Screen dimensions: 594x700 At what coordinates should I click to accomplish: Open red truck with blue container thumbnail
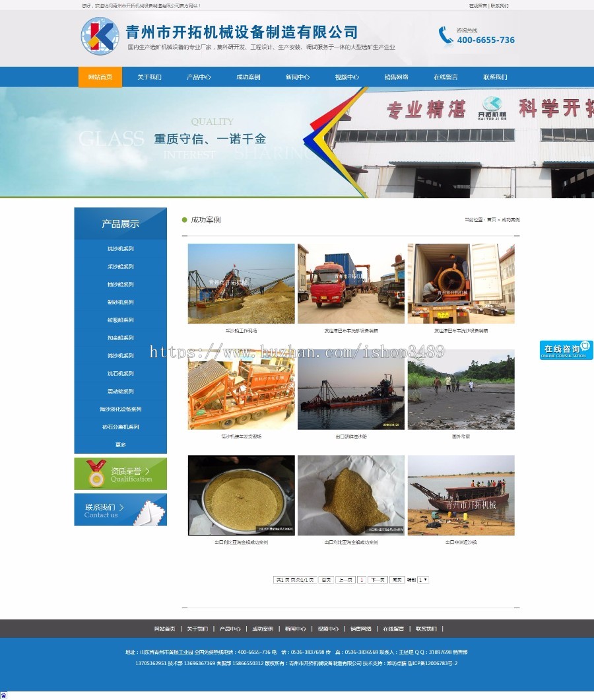coord(351,283)
